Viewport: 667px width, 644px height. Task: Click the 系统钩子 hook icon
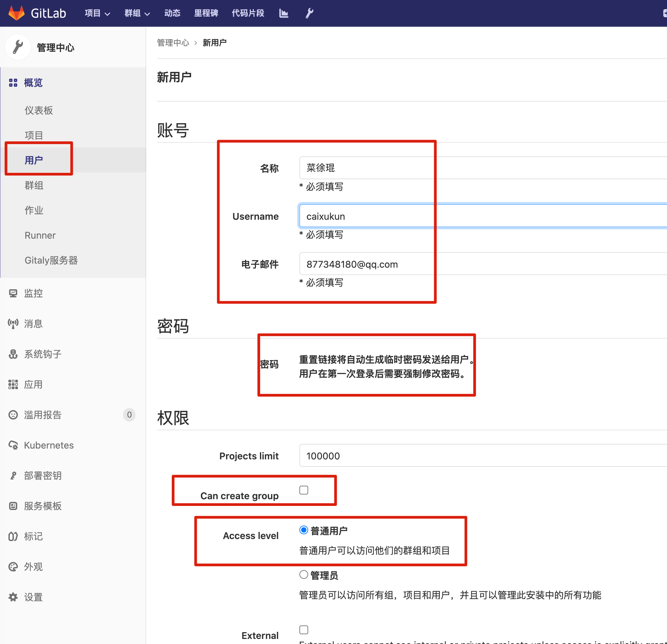point(13,354)
